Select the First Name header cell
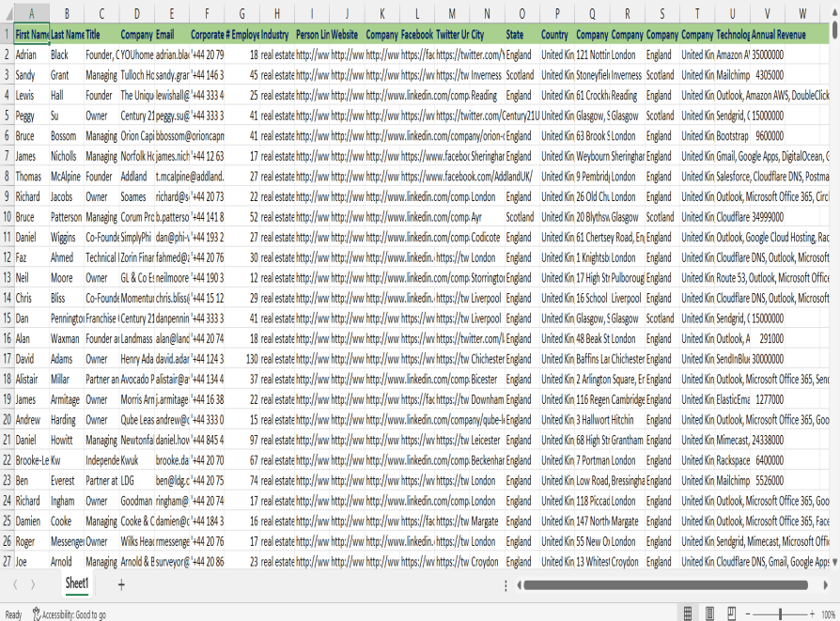The image size is (840, 621). (x=32, y=34)
